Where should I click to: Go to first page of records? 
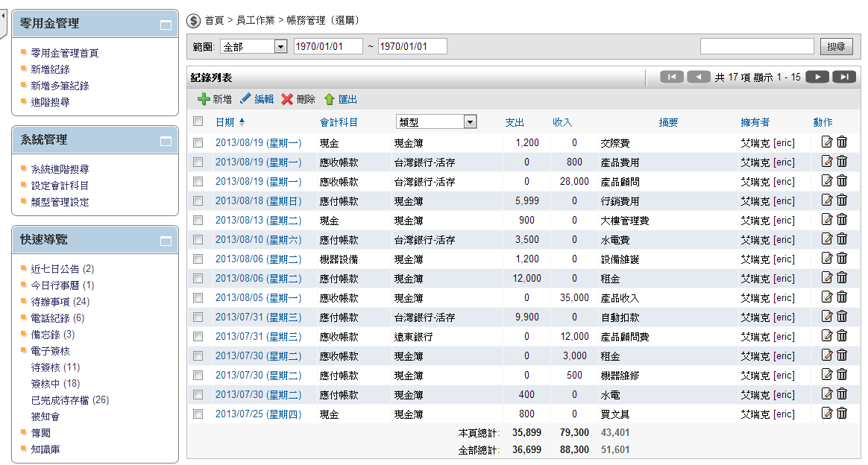[671, 77]
